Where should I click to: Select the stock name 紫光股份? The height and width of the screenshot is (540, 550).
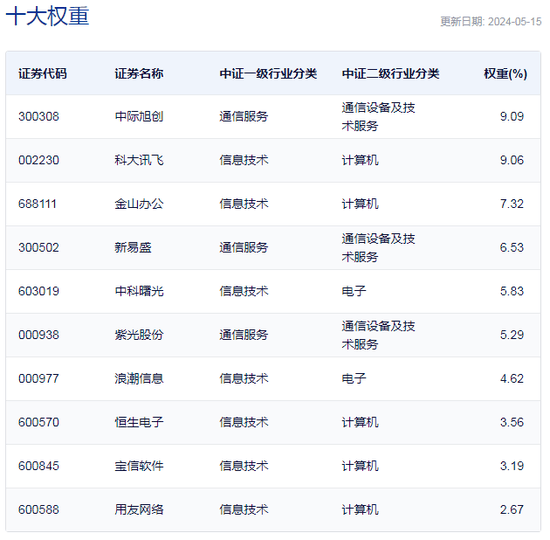(139, 335)
